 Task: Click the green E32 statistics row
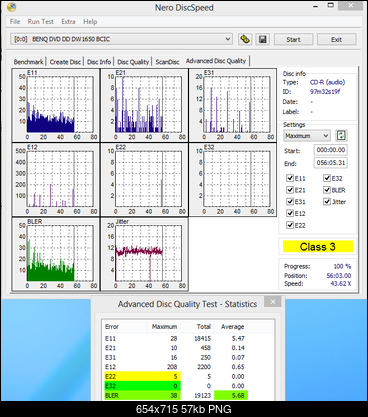pyautogui.click(x=143, y=386)
